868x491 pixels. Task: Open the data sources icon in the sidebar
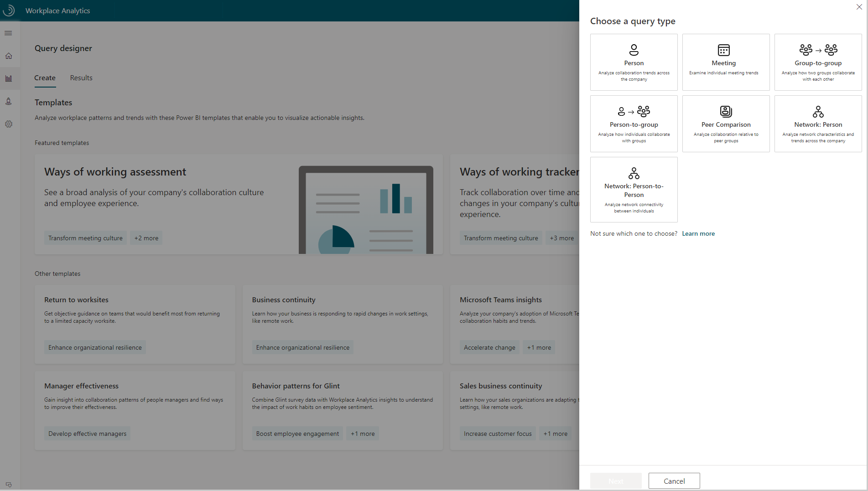click(8, 101)
